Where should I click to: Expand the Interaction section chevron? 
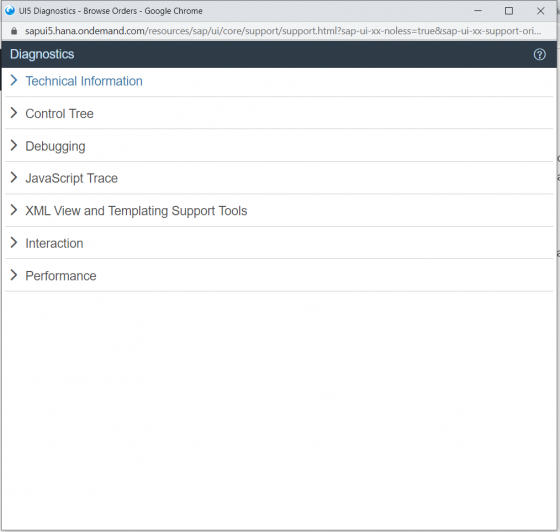(14, 242)
